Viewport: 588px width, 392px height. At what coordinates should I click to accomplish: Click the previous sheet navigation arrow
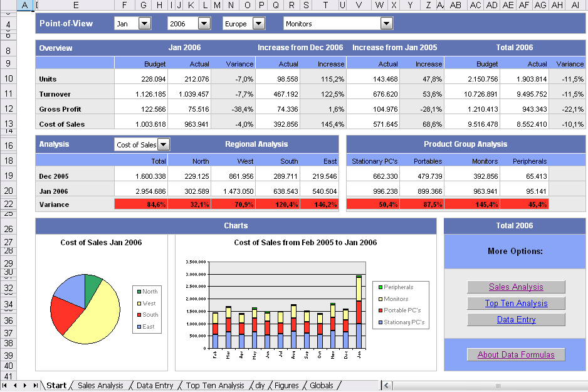pyautogui.click(x=16, y=386)
